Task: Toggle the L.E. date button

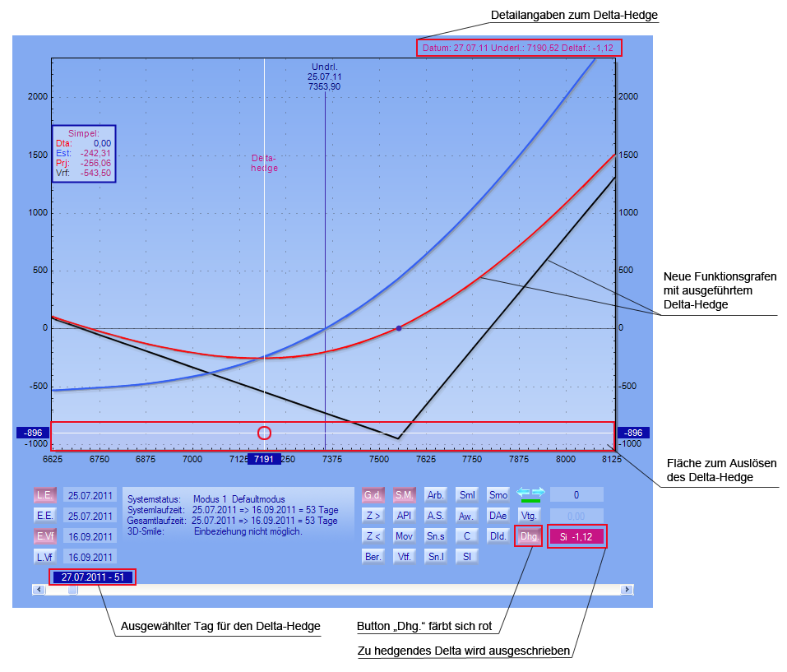Action: point(44,496)
